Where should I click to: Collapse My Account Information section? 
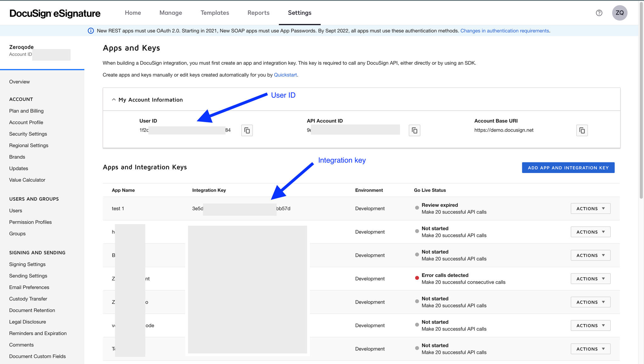click(114, 100)
